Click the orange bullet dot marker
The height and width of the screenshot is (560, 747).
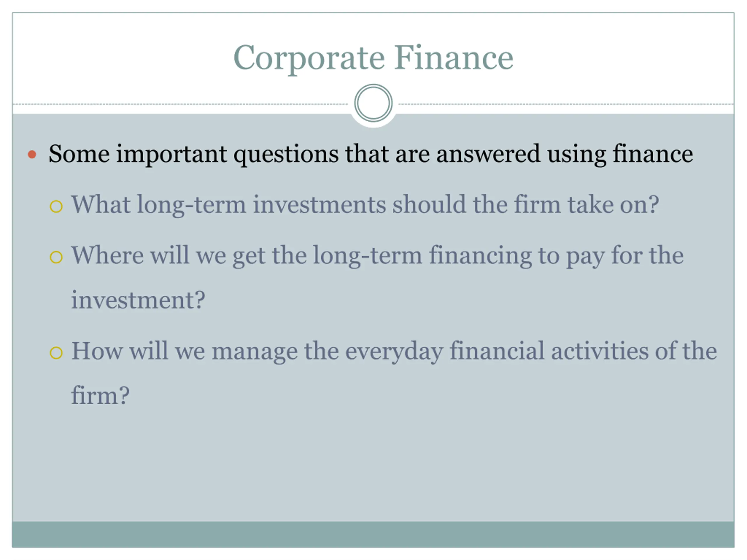click(x=32, y=155)
